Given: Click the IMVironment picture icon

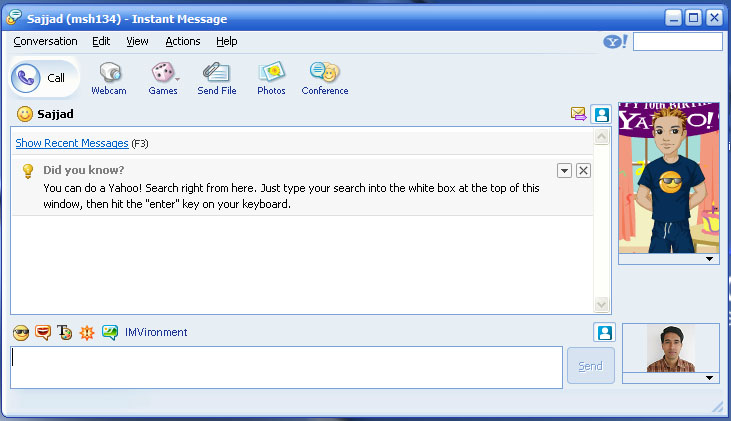Looking at the screenshot, I should click(x=110, y=332).
